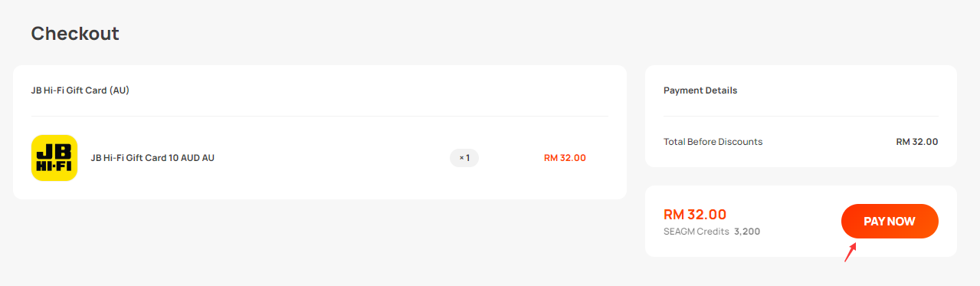Click the payment summary card with total
The height and width of the screenshot is (286, 980).
(x=801, y=221)
